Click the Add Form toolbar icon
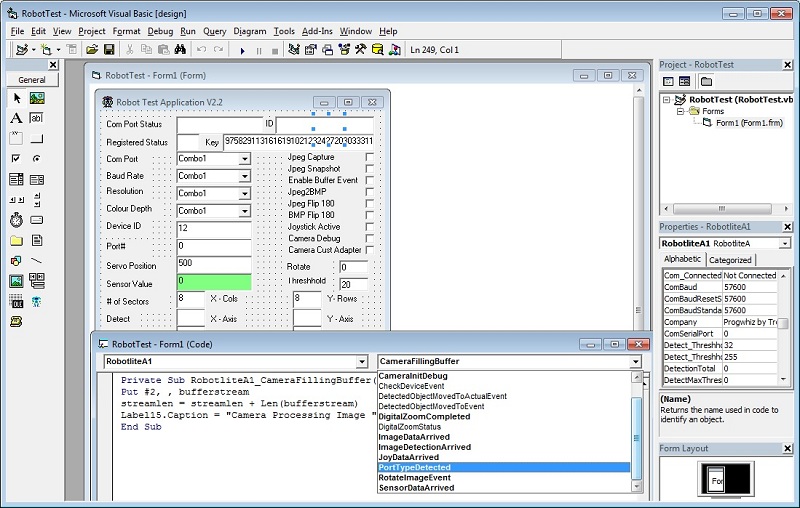 [x=46, y=49]
